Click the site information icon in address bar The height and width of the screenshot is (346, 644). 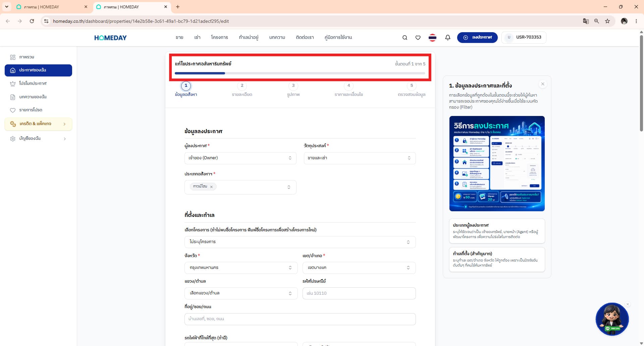click(46, 21)
